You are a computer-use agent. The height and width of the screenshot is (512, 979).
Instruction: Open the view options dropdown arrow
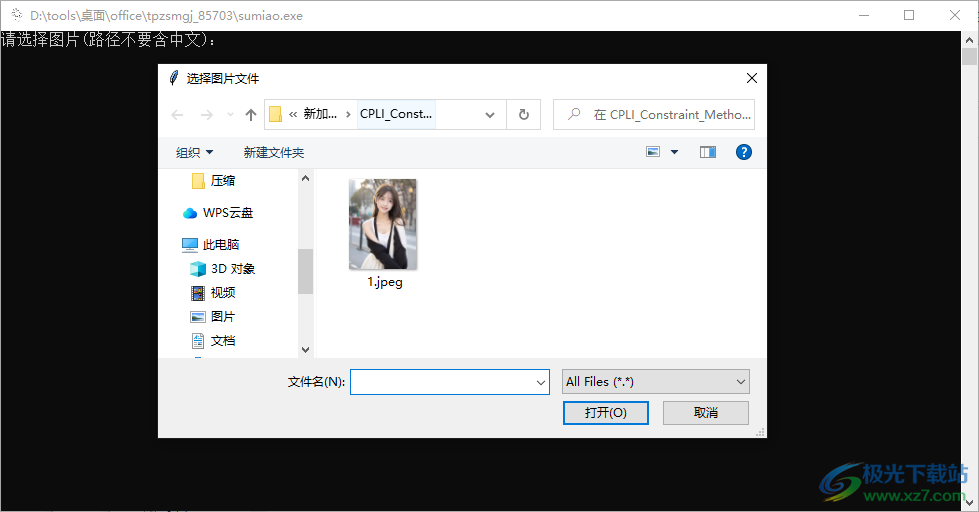[x=674, y=152]
